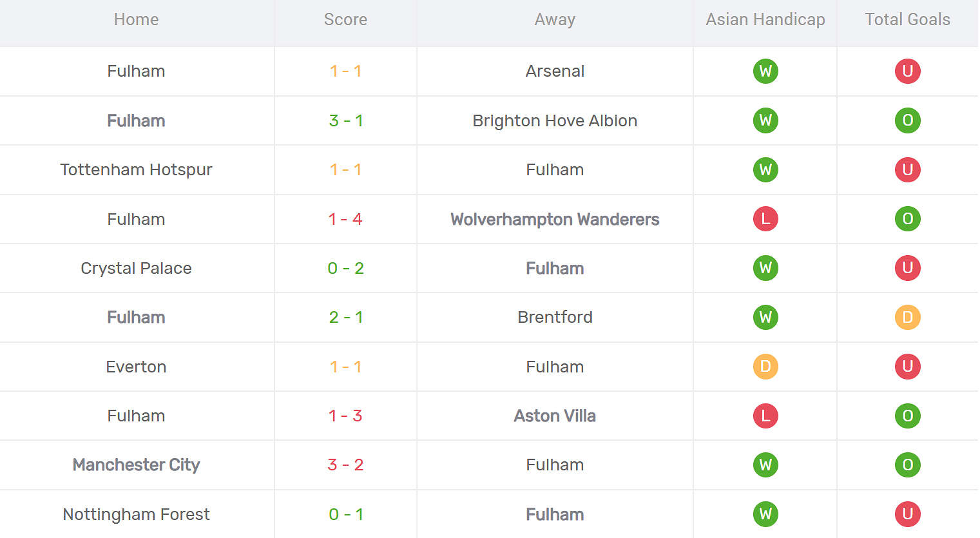Click the green W badge in Manchester City row
Image resolution: width=980 pixels, height=538 pixels.
(x=765, y=465)
